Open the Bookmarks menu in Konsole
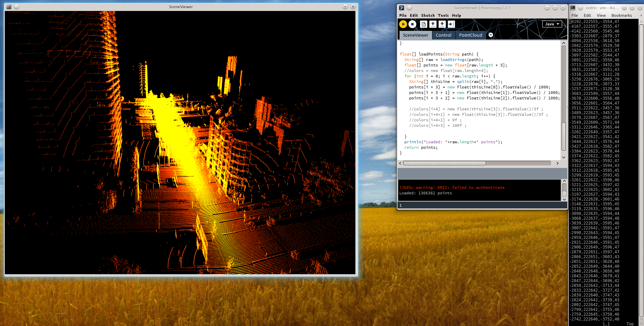The image size is (644, 326). point(621,15)
